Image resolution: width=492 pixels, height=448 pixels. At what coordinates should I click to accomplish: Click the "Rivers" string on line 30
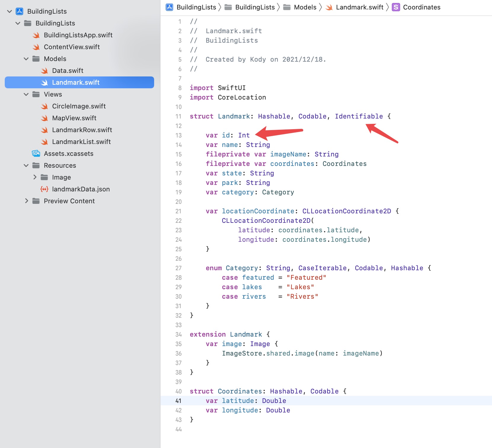(302, 296)
